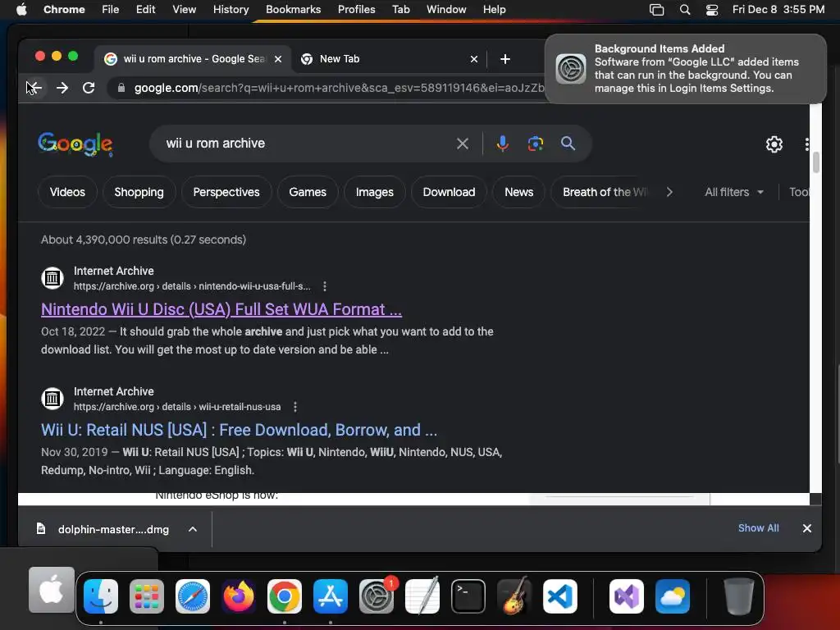Launch GarageBand from the Dock
This screenshot has height=630, width=840.
pos(514,596)
